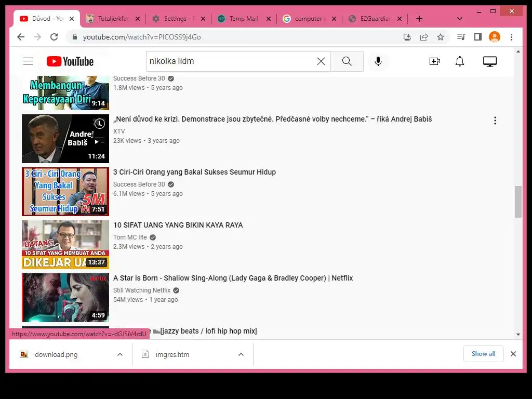Click the DIKEJAR UANG thumbnail

pos(65,245)
